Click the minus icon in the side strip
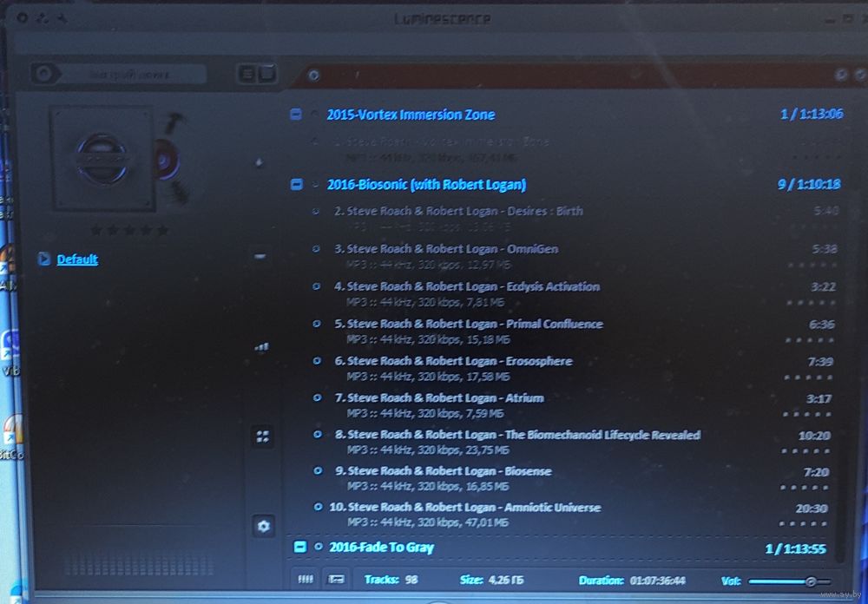 [x=260, y=256]
